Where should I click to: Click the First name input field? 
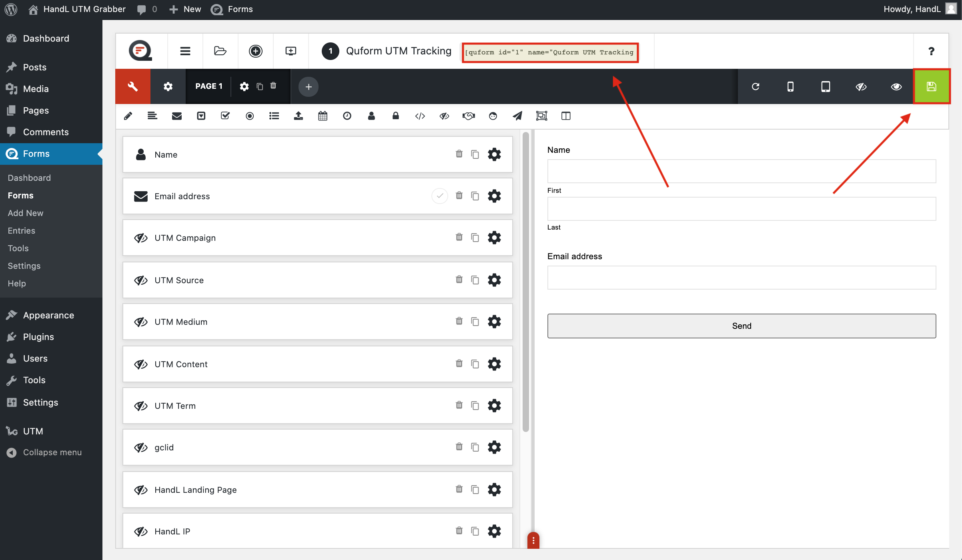[742, 171]
